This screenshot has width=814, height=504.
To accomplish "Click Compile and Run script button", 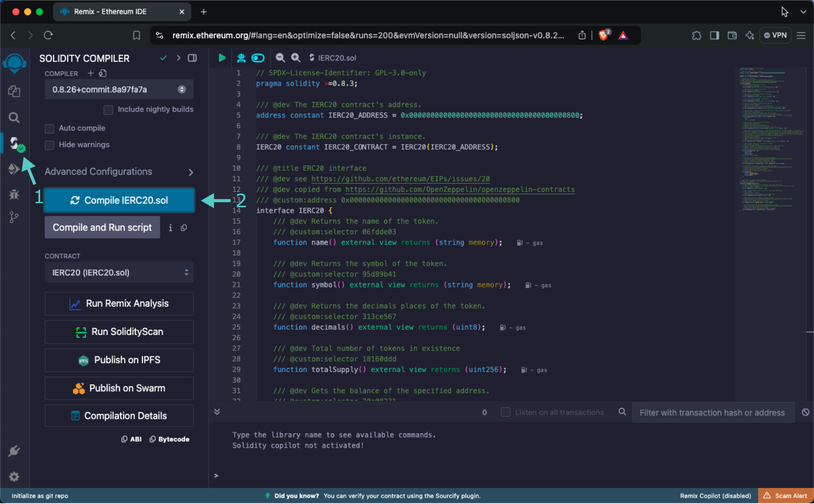I will [102, 228].
